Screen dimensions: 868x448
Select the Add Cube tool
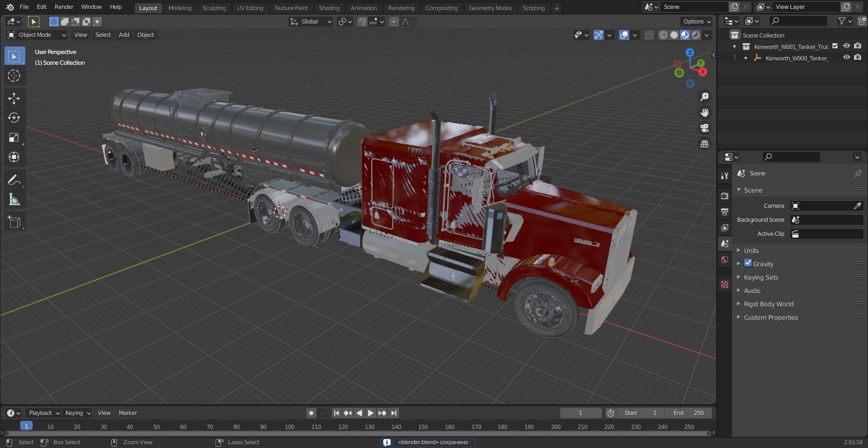click(14, 222)
